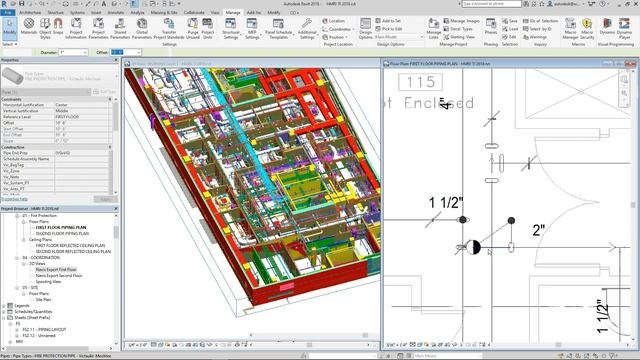Launch Dynamo Player

click(x=624, y=28)
